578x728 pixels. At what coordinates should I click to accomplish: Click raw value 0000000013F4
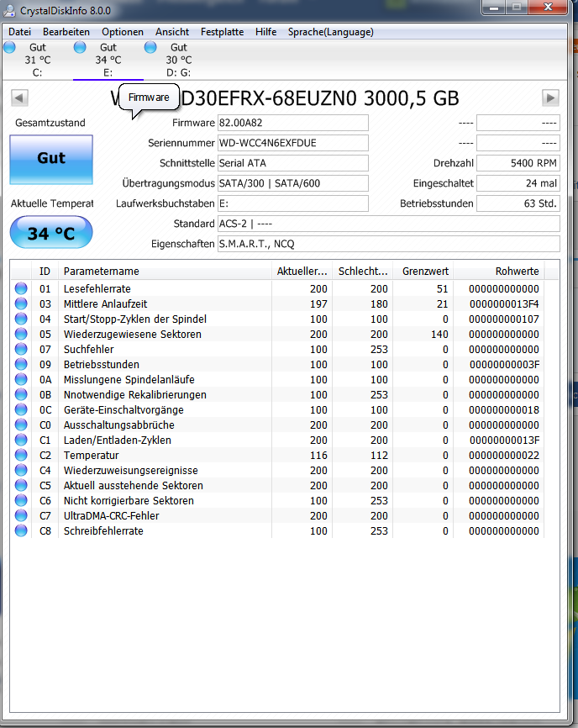pos(504,304)
